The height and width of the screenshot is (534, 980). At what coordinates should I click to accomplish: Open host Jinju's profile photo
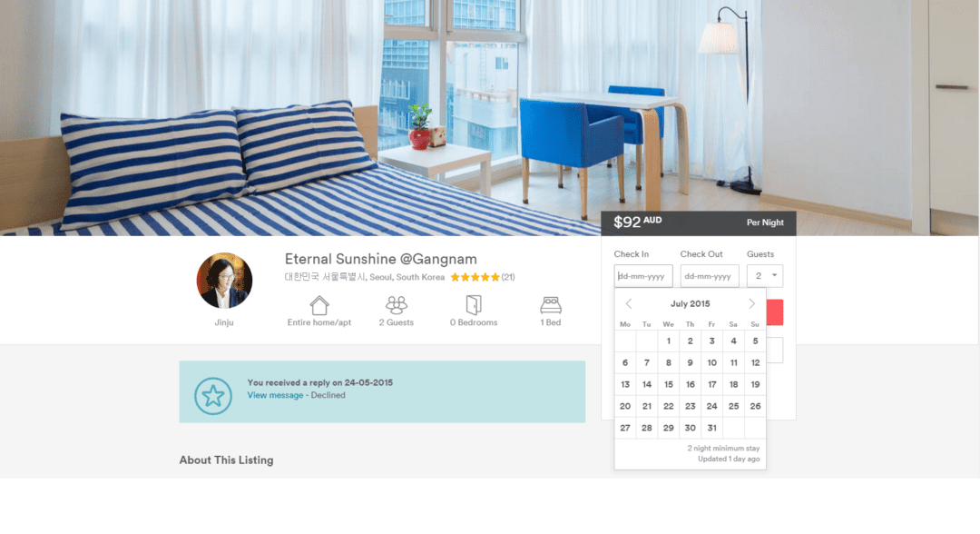pyautogui.click(x=224, y=280)
